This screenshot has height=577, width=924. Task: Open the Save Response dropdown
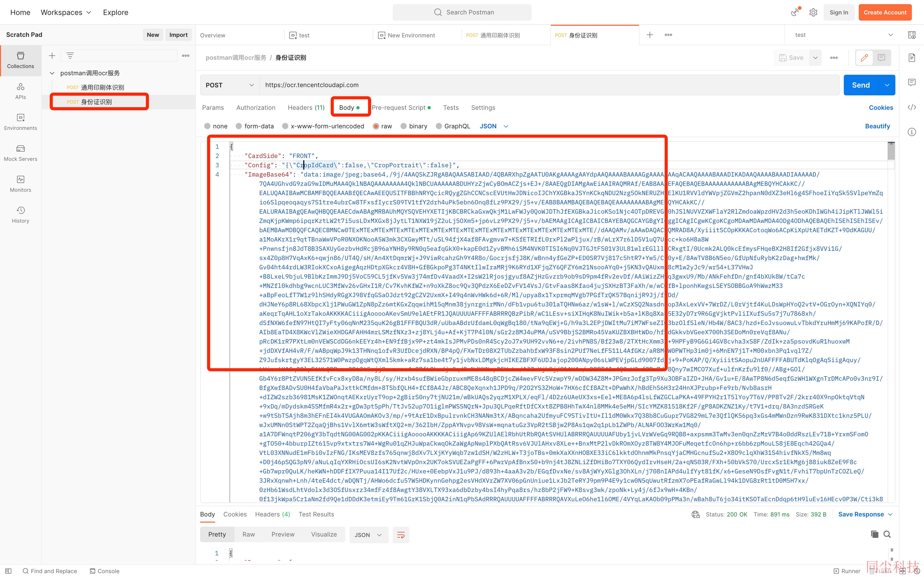pos(865,514)
